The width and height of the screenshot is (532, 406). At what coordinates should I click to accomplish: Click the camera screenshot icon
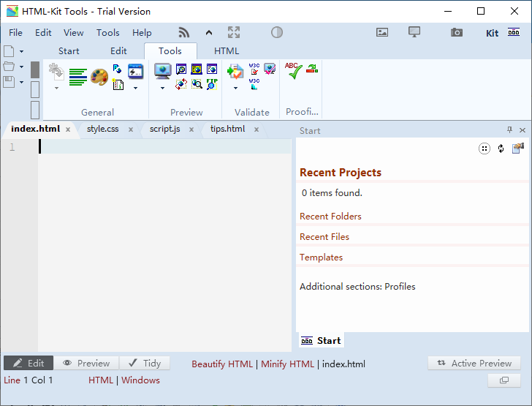[457, 32]
